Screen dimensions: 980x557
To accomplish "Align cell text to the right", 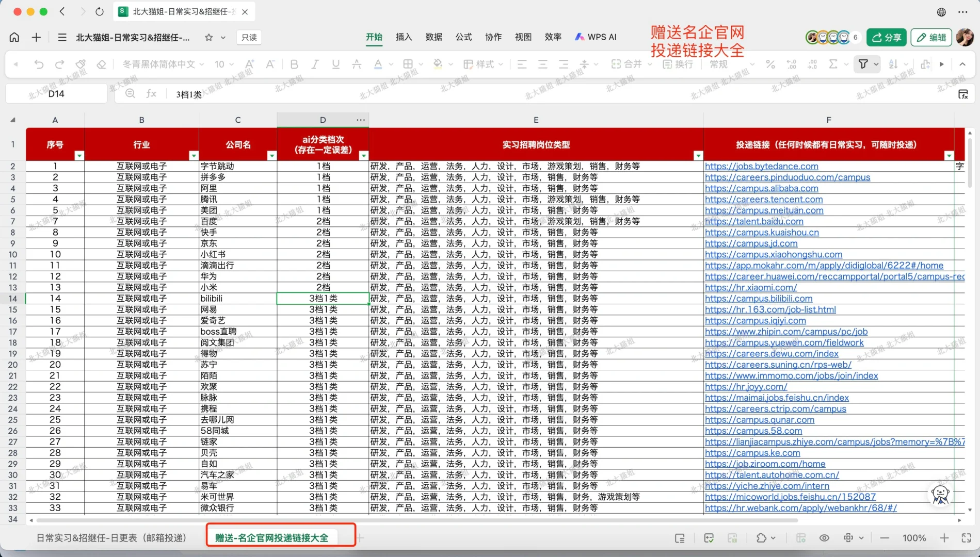I will tap(564, 64).
